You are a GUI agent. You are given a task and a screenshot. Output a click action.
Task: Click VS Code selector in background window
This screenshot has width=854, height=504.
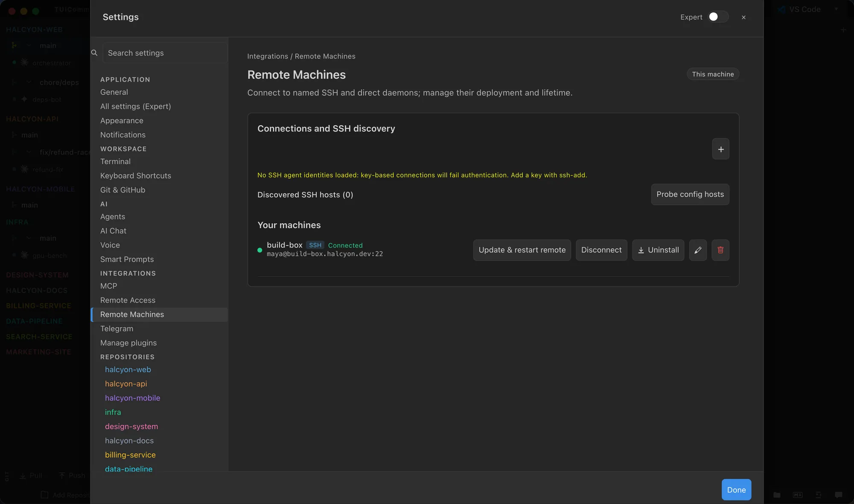[807, 9]
